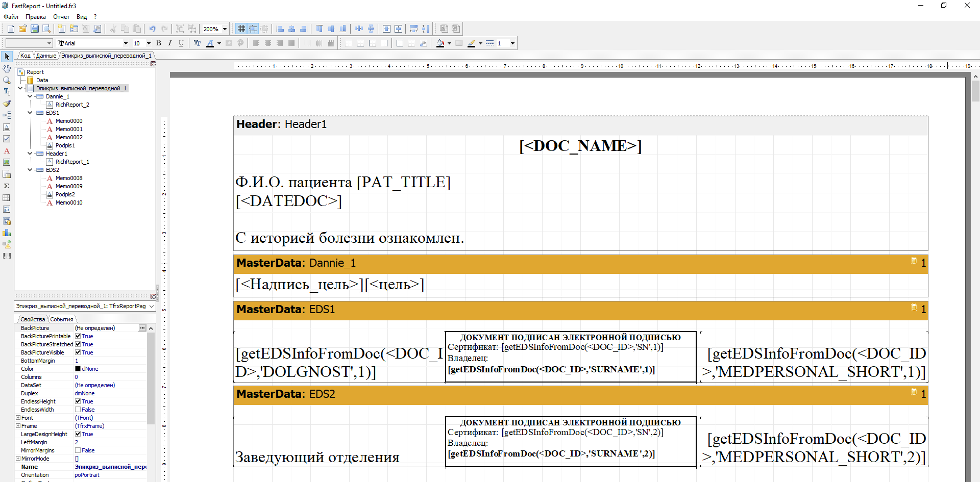
Task: Apply Bold text formatting
Action: tap(159, 43)
